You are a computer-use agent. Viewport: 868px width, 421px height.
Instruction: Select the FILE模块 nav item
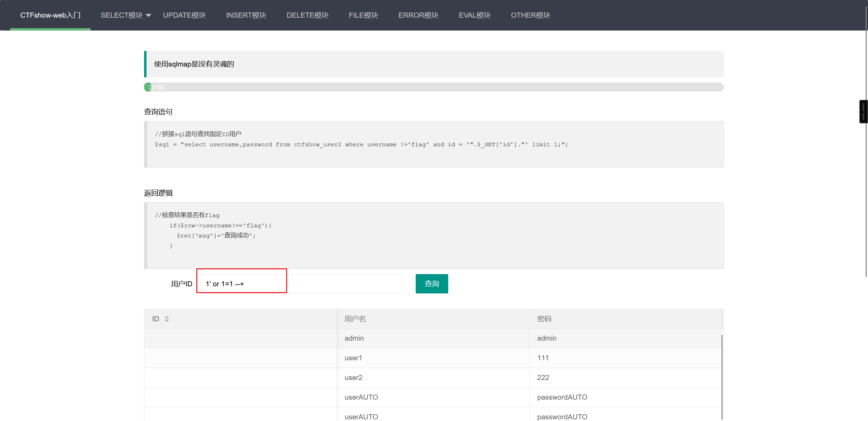[x=363, y=15]
